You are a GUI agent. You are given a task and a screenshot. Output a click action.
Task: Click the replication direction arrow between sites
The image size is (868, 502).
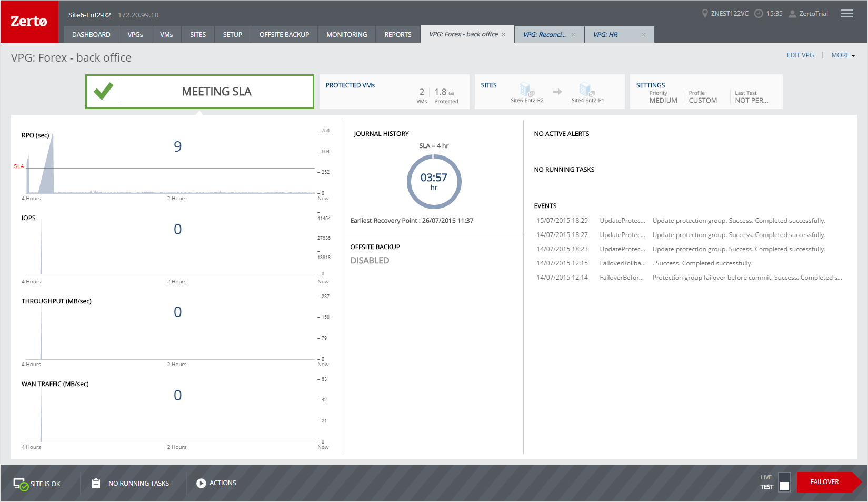click(x=557, y=91)
